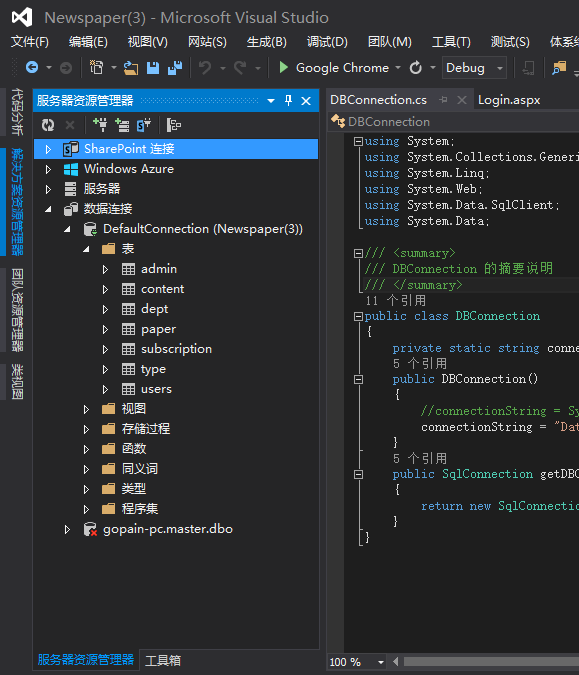The width and height of the screenshot is (579, 675).
Task: Open the 视图(V) menu
Action: (x=148, y=42)
